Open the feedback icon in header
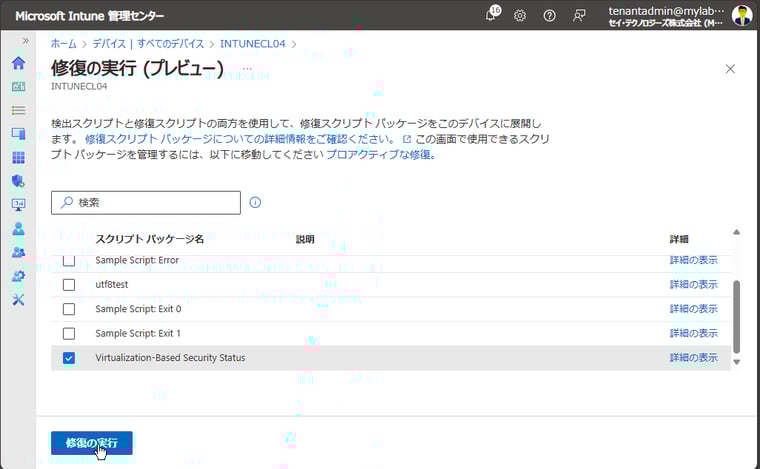Image resolution: width=760 pixels, height=469 pixels. click(x=579, y=16)
